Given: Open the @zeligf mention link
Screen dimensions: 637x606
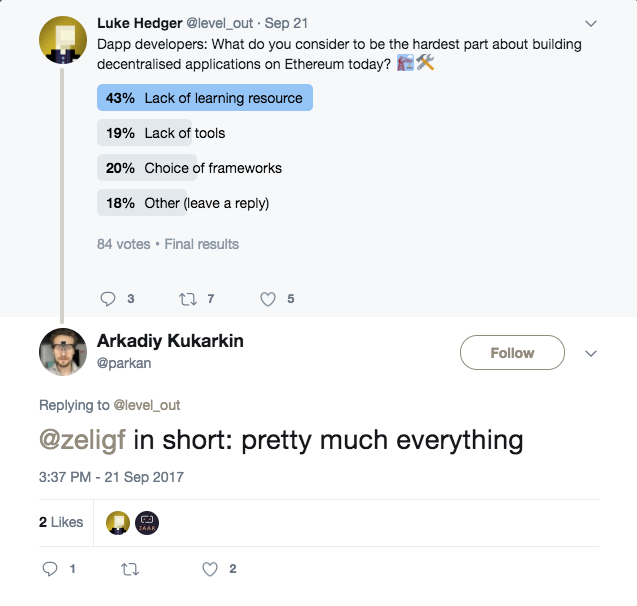Looking at the screenshot, I should pos(82,440).
